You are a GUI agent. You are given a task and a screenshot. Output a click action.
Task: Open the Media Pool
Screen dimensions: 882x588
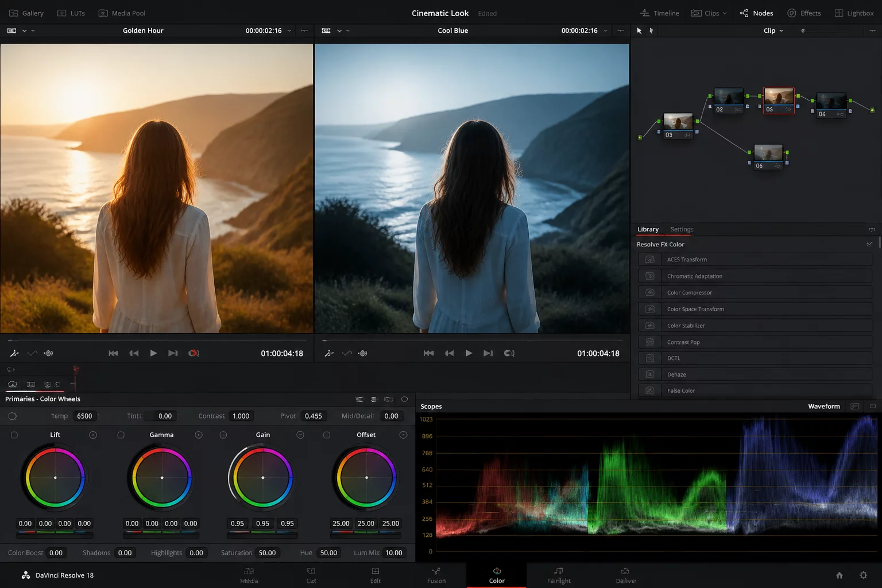(x=122, y=13)
